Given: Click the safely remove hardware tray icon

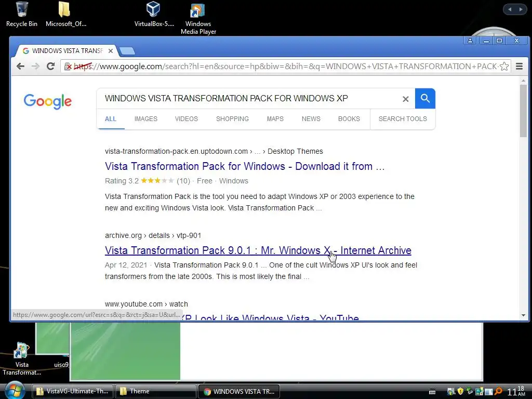Looking at the screenshot, I should coord(470,391).
